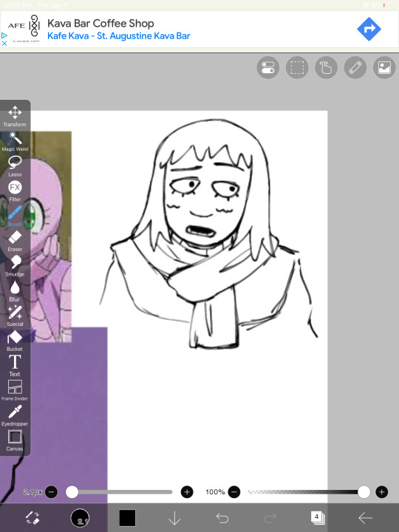Image resolution: width=399 pixels, height=532 pixels.
Task: Select the Blur tool
Action: (x=15, y=291)
